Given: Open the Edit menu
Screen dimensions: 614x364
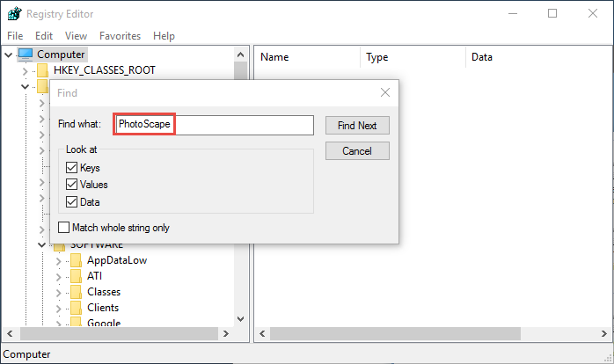Looking at the screenshot, I should tap(44, 36).
